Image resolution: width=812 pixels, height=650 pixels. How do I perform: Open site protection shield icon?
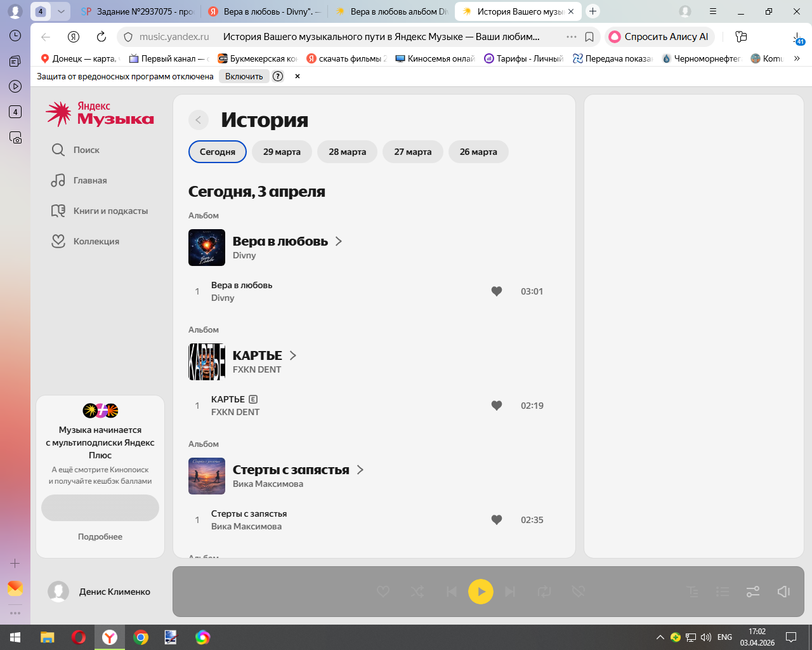tap(128, 37)
